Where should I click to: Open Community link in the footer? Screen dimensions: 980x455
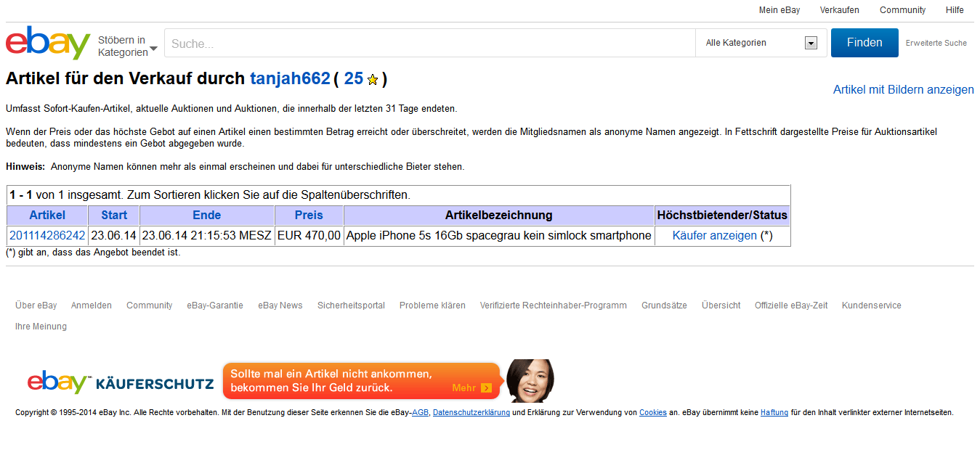(x=150, y=306)
